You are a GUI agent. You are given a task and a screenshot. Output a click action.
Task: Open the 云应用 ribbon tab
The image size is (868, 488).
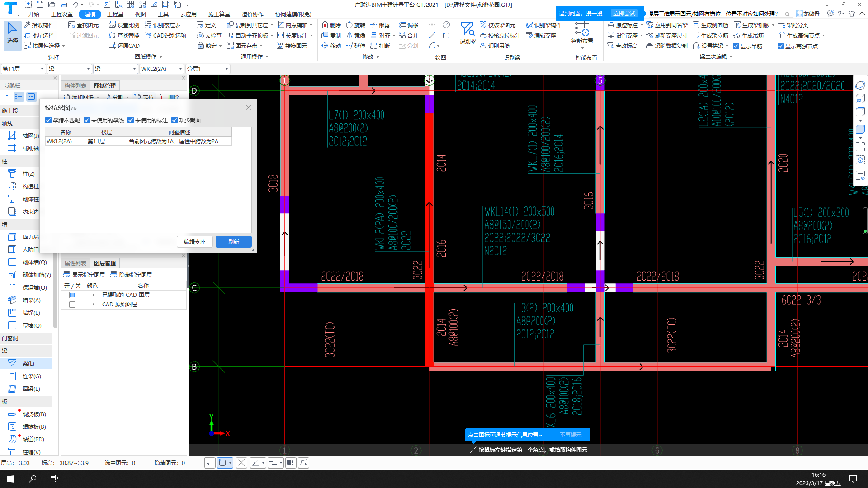click(x=189, y=14)
